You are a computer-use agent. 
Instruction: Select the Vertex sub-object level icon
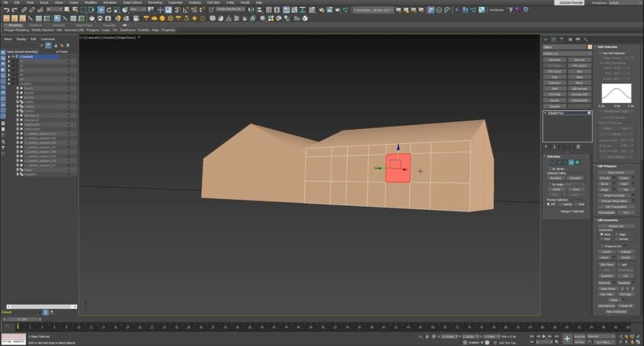pyautogui.click(x=553, y=162)
